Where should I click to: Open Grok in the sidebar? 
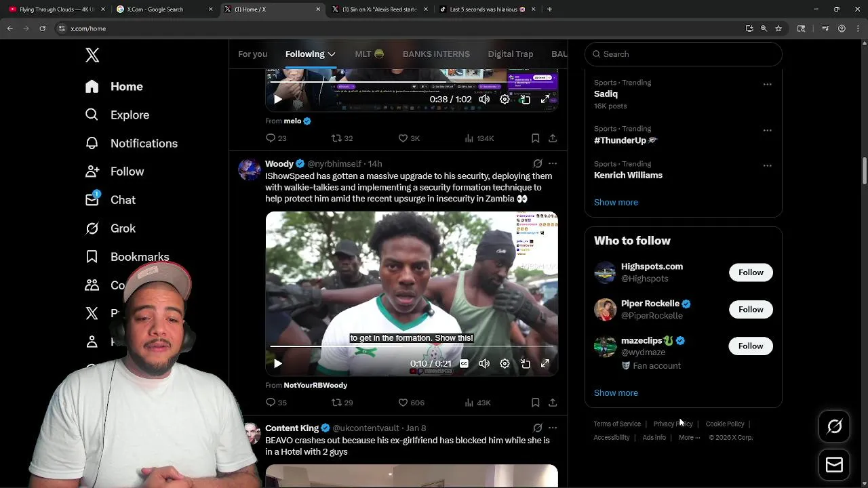(110, 229)
